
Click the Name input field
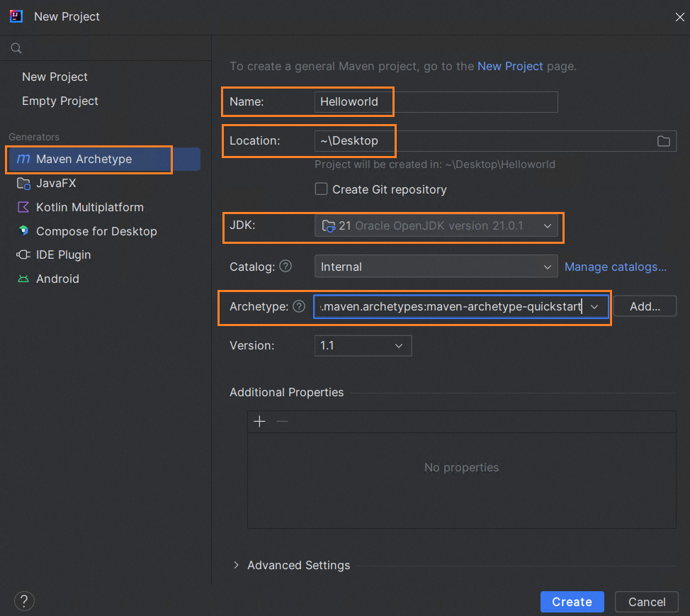[436, 101]
